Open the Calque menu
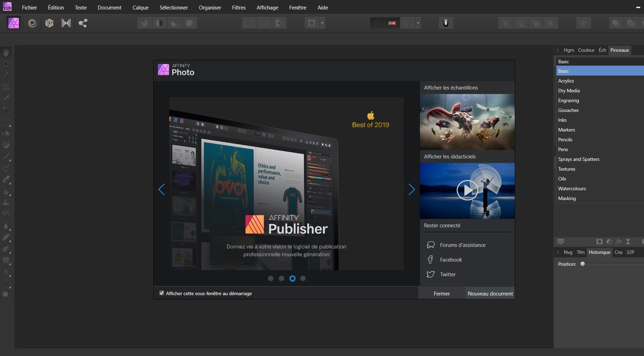The width and height of the screenshot is (644, 356). click(140, 7)
